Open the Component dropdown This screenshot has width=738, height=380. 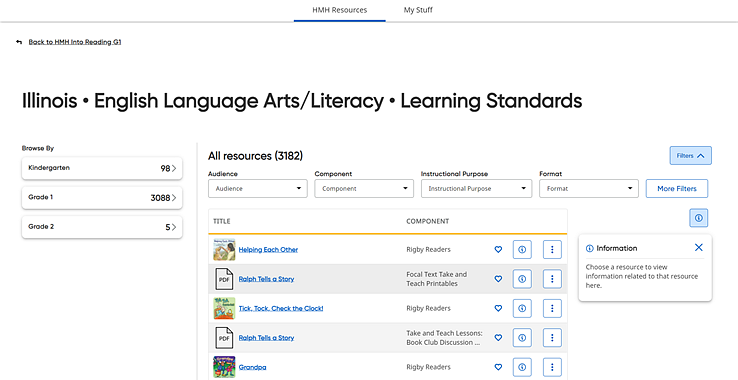(x=364, y=188)
